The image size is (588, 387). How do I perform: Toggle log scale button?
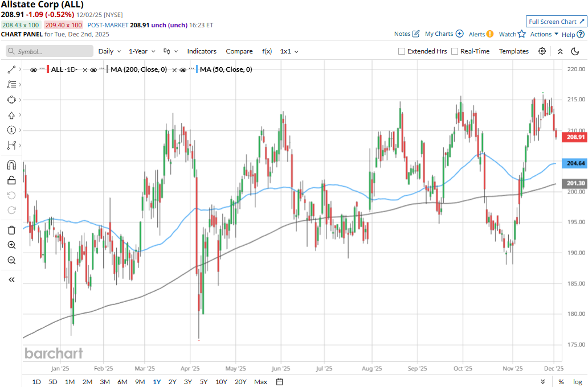pos(578,382)
